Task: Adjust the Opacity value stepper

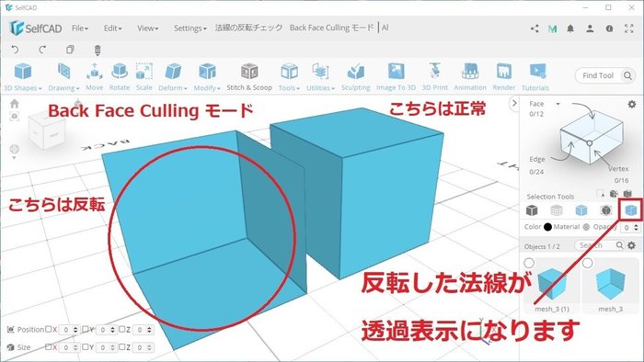Action: pos(637,227)
